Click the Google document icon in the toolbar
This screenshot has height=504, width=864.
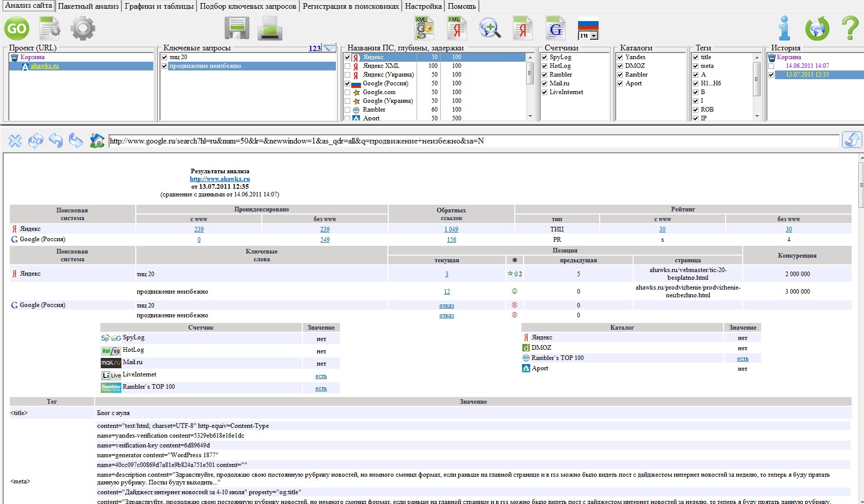coord(555,28)
